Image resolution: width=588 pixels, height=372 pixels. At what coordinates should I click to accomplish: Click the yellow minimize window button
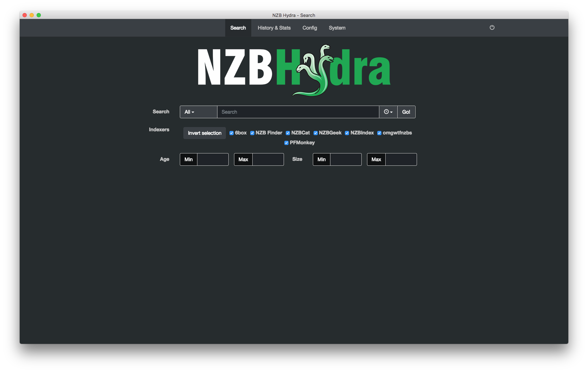tap(32, 15)
